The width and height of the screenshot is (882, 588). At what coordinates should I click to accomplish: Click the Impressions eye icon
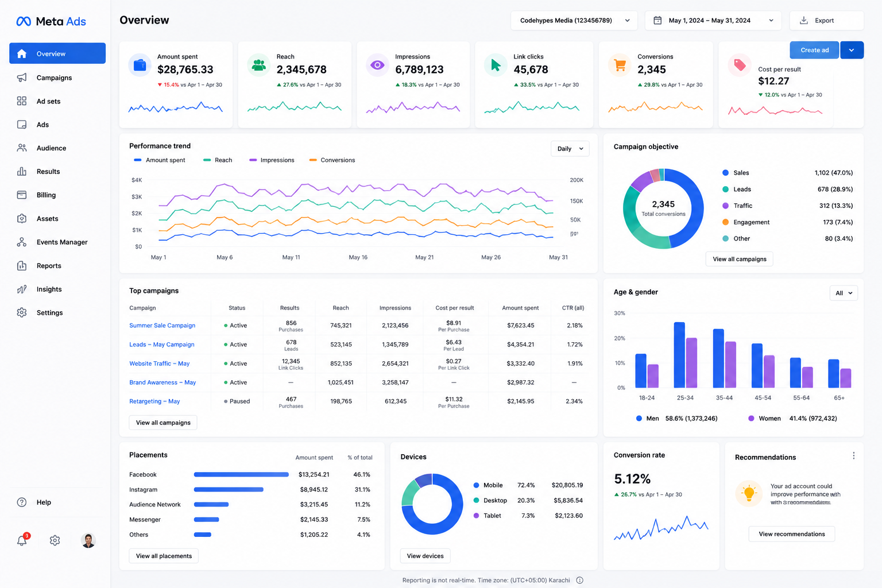[377, 65]
